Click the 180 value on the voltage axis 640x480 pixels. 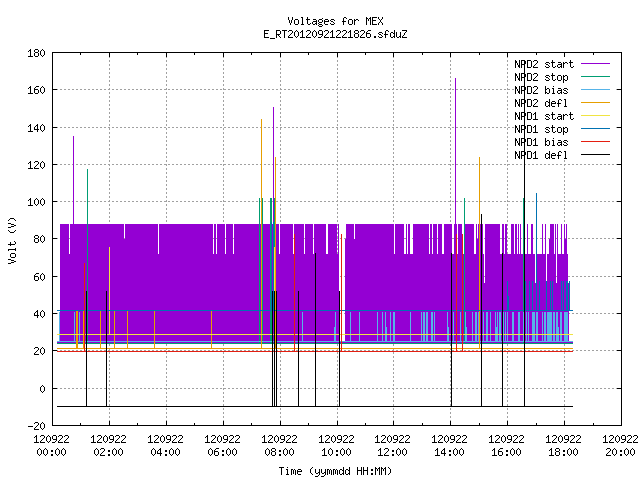pos(36,53)
